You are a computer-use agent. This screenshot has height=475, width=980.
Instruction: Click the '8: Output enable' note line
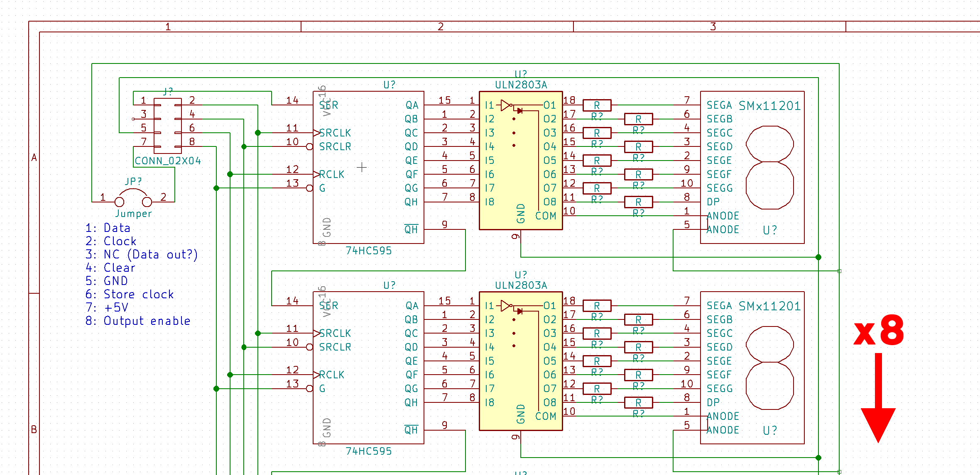pos(138,321)
